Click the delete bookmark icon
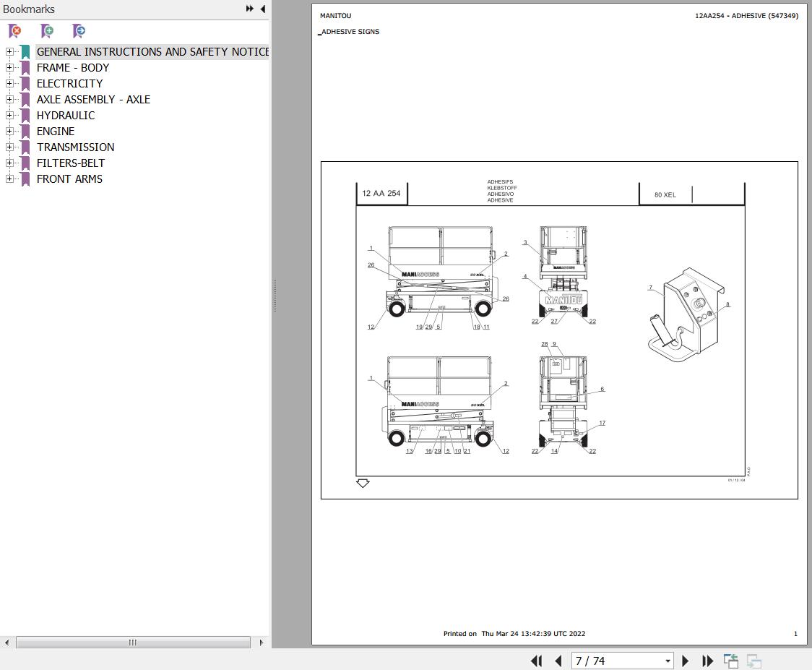This screenshot has width=812, height=670. [x=15, y=31]
